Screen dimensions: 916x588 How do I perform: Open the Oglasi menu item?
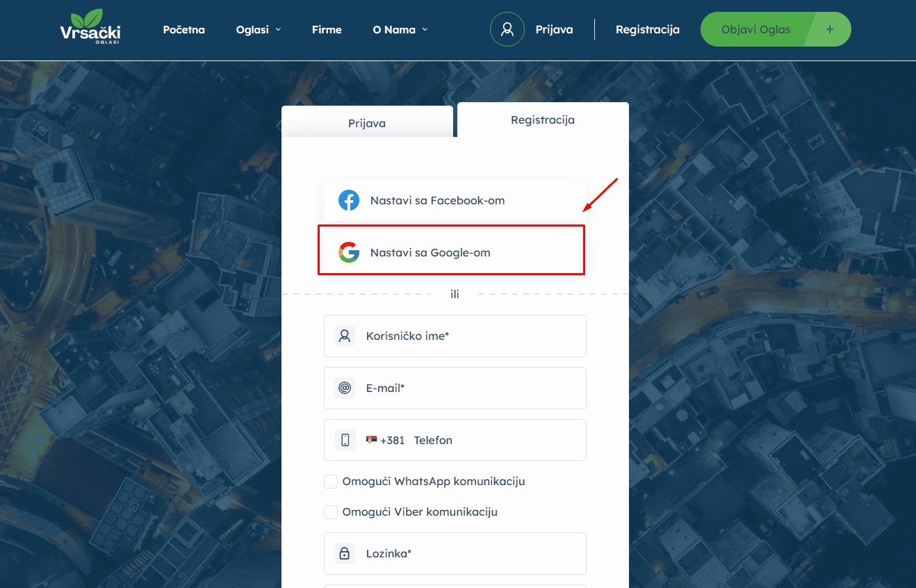252,30
